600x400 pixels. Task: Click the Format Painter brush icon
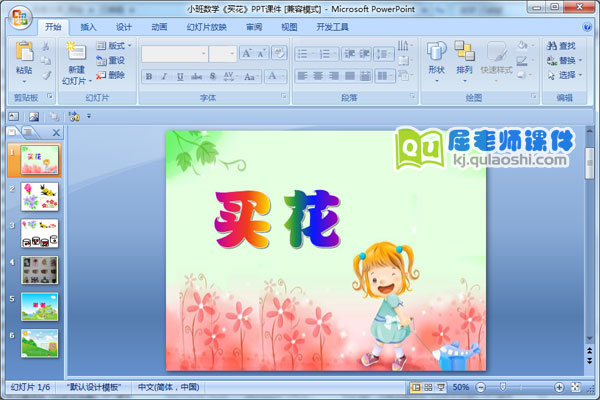coord(46,75)
